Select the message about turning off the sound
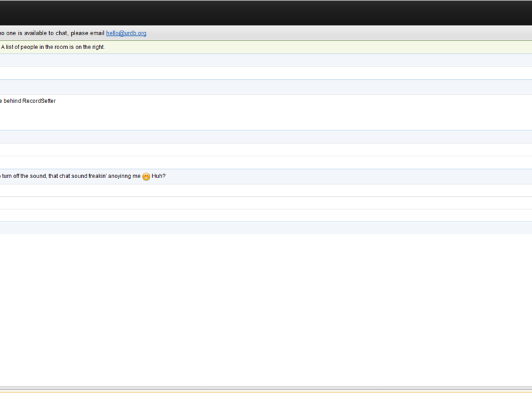 pyautogui.click(x=66, y=176)
